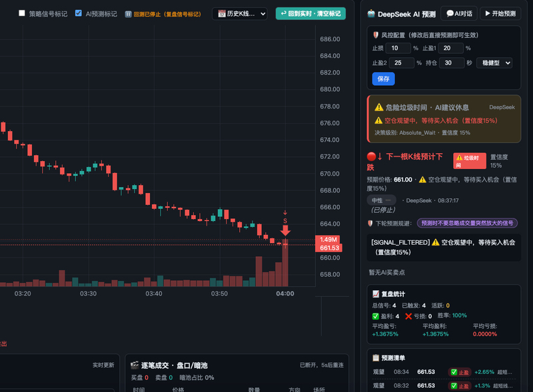Open the 稳健型 strategy dropdown
This screenshot has height=392, width=533.
coord(494,63)
